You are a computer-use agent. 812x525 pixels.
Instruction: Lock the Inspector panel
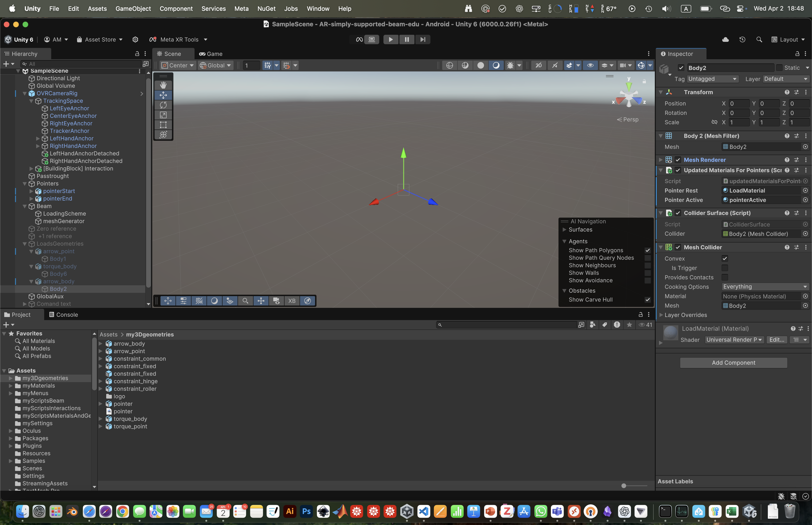pos(797,54)
